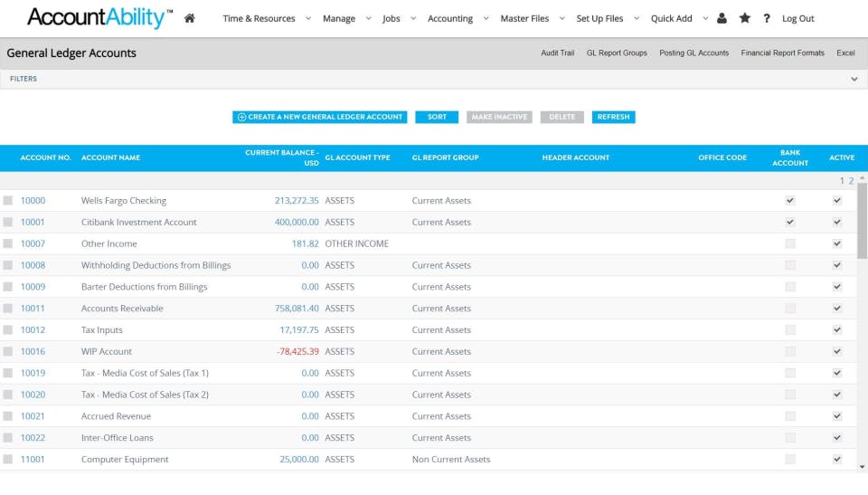This screenshot has width=868, height=495.
Task: Select row checkbox for account 10000
Action: point(8,201)
